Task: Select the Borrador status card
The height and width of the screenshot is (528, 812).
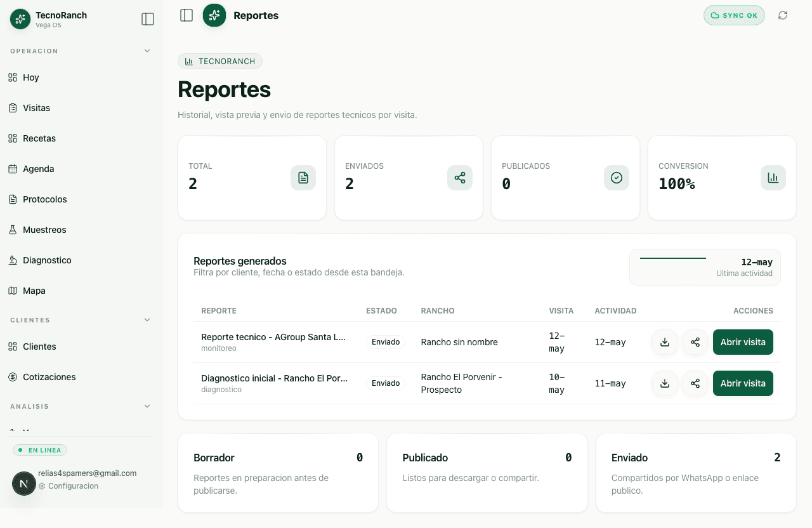Action: [278, 473]
